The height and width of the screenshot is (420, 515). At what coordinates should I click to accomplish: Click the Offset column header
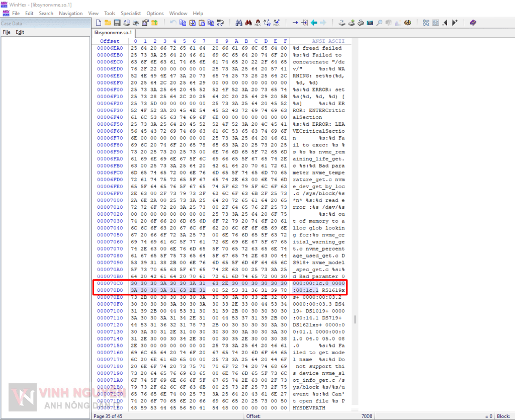(x=110, y=41)
